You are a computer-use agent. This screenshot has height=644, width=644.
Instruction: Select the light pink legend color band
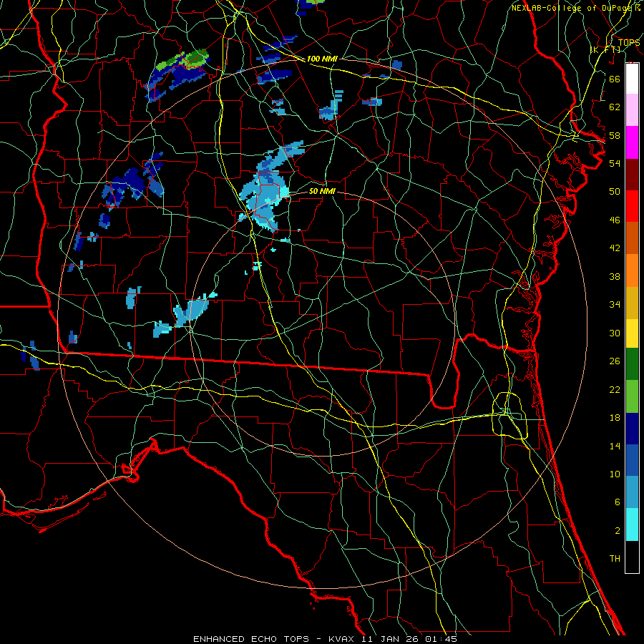coord(632,110)
